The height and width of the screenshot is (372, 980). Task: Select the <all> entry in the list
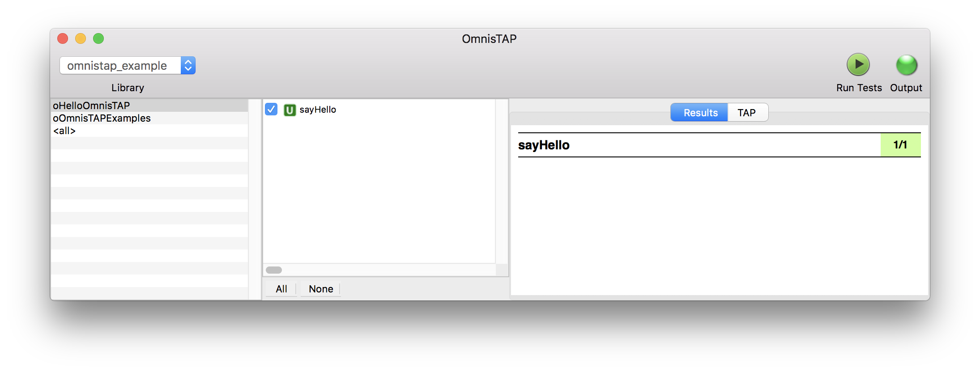pos(149,131)
